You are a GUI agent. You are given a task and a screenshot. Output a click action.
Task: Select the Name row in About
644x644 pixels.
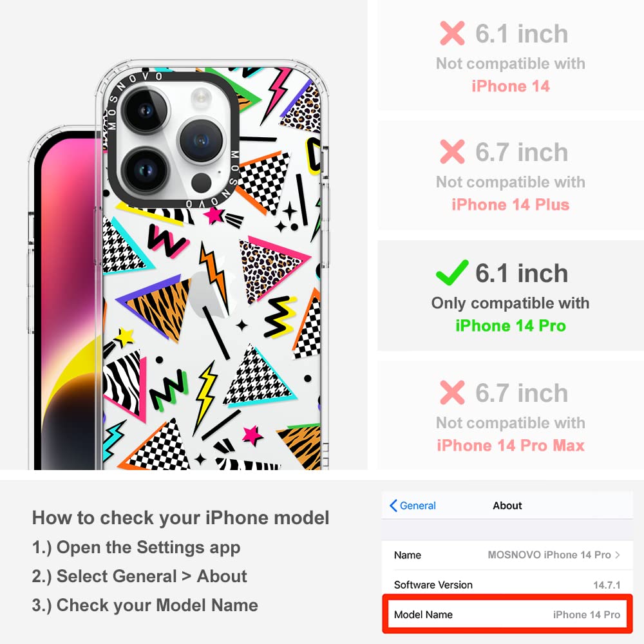pos(507,555)
